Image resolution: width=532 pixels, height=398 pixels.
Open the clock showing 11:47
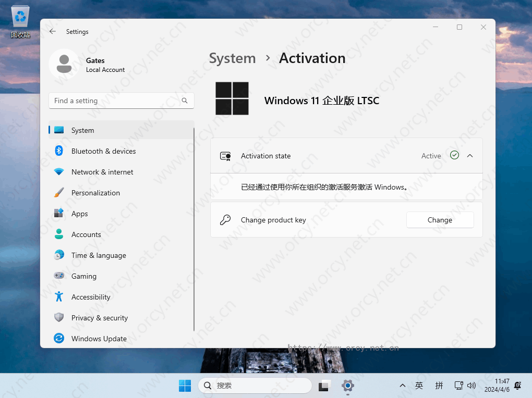click(497, 385)
